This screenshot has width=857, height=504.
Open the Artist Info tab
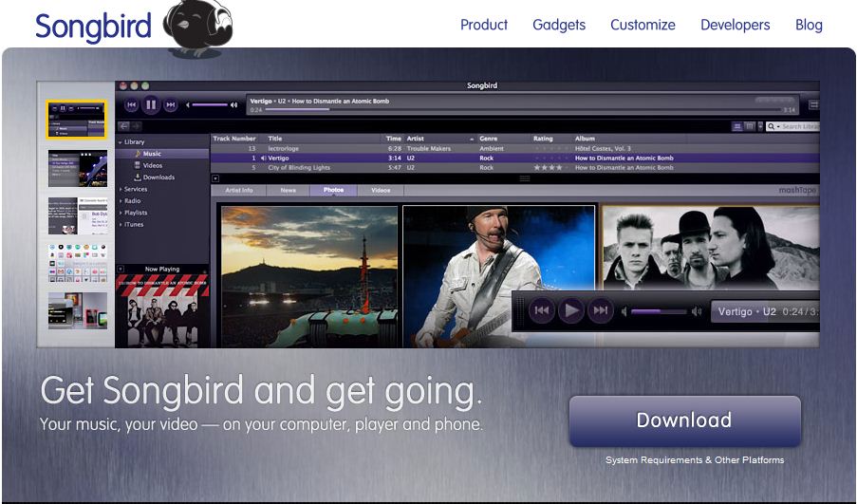[x=239, y=190]
